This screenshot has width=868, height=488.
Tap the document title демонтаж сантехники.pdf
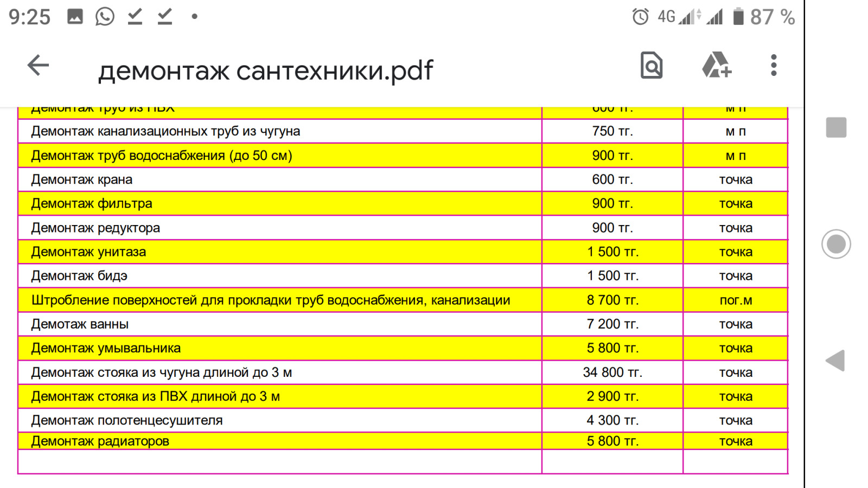pos(265,70)
